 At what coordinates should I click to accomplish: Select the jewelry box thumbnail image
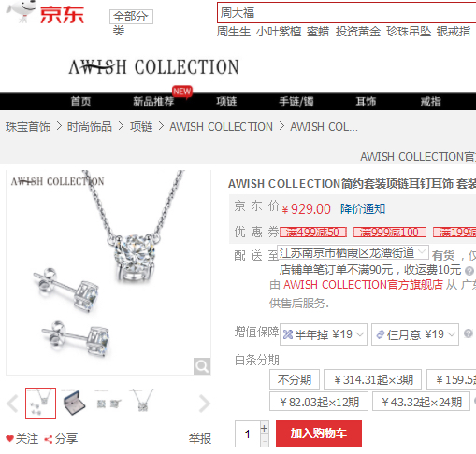coord(74,403)
